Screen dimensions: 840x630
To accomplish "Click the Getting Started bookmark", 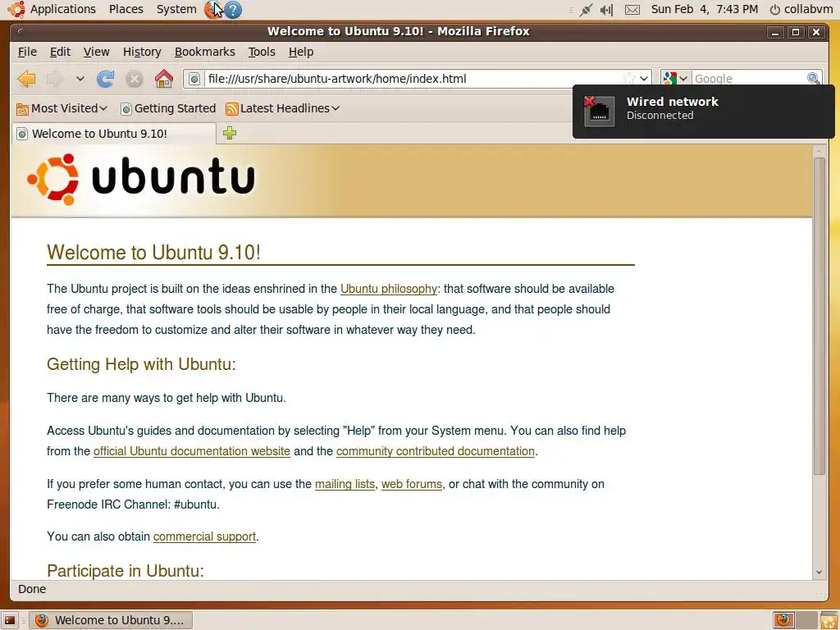I will click(x=168, y=108).
